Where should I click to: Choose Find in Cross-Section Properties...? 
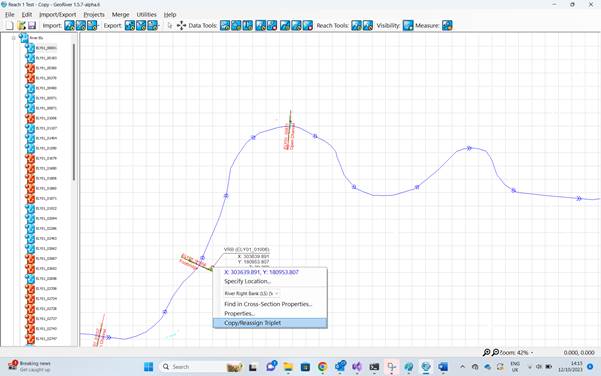pos(270,304)
